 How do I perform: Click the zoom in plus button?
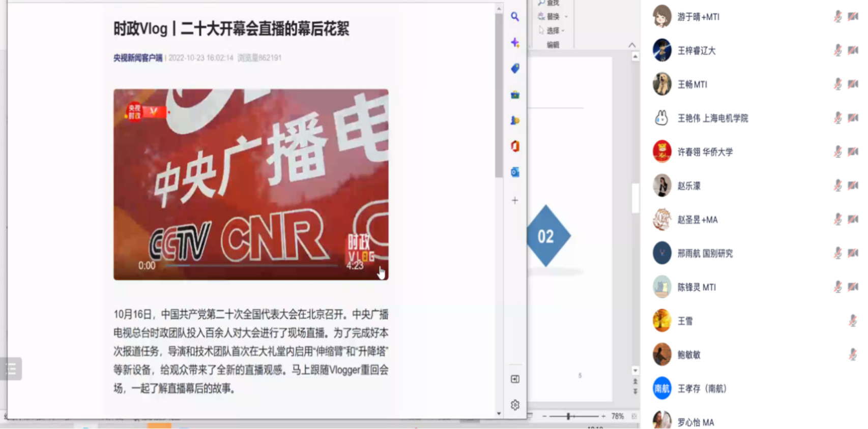point(603,416)
